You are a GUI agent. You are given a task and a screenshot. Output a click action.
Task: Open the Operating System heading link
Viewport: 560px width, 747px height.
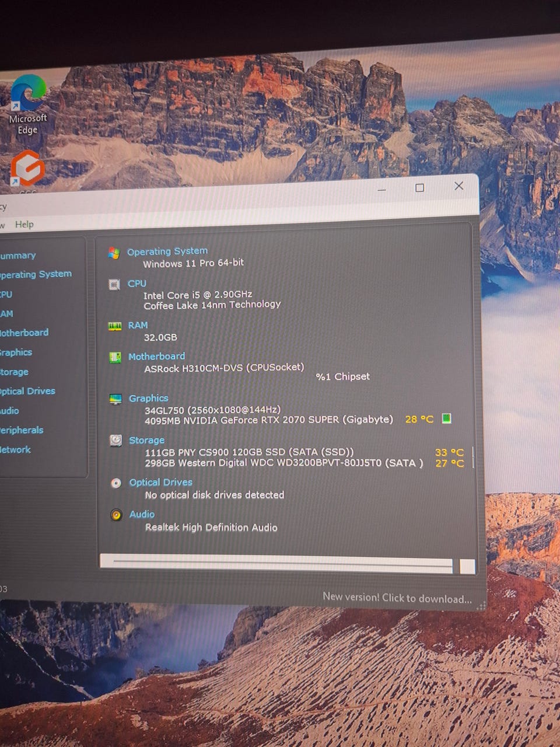pos(167,252)
